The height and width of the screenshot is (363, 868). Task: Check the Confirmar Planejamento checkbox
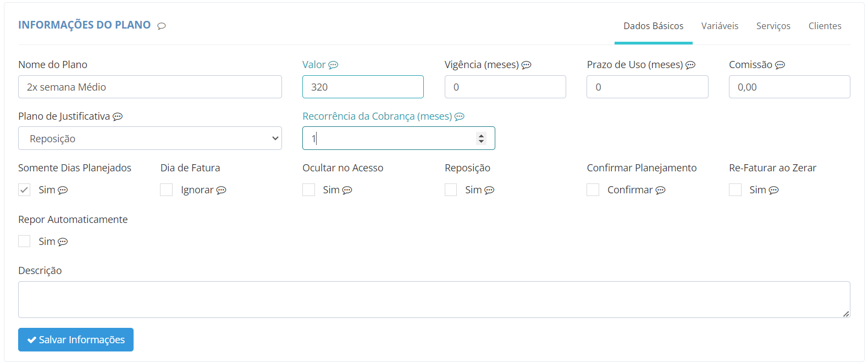(x=593, y=190)
